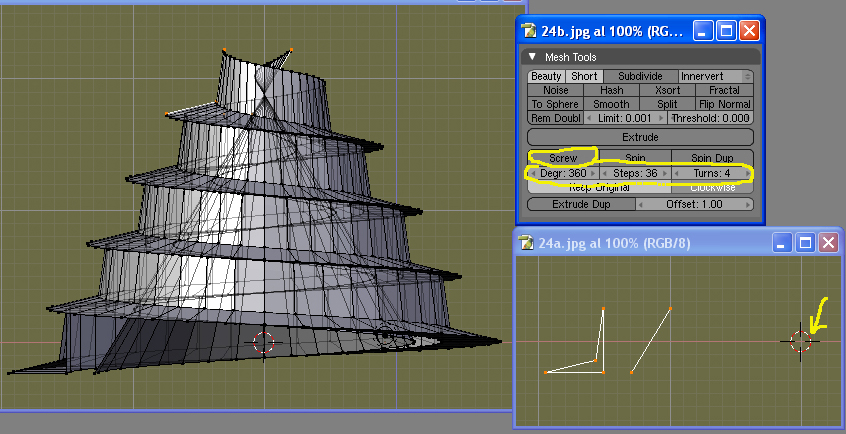The width and height of the screenshot is (846, 434).
Task: Minimize the 24a.jpg window
Action: tap(782, 243)
